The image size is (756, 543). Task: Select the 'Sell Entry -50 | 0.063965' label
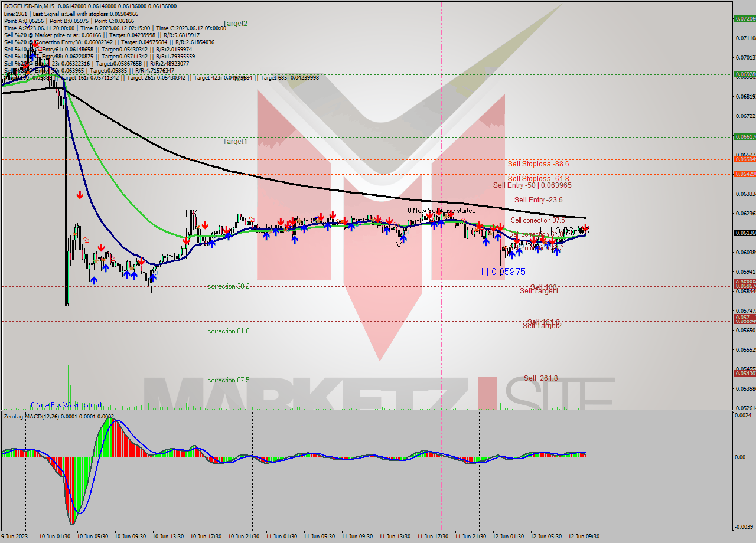pyautogui.click(x=532, y=185)
